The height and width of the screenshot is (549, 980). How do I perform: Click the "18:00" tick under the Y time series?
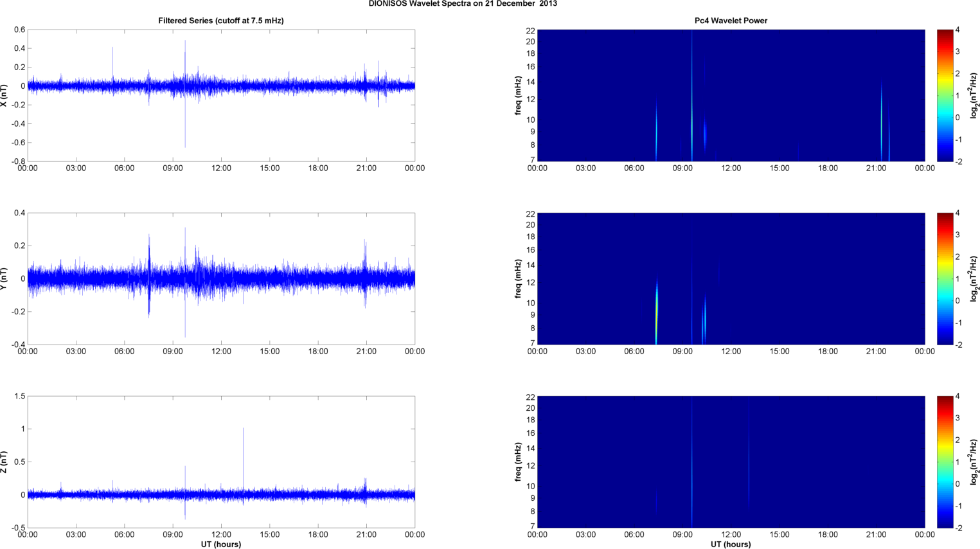[x=318, y=352]
